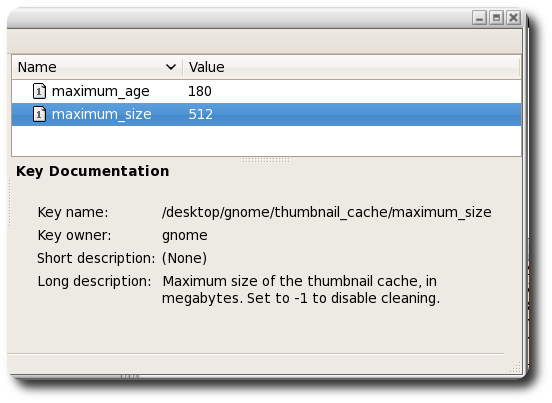Select the maximum_age key row

[x=266, y=91]
